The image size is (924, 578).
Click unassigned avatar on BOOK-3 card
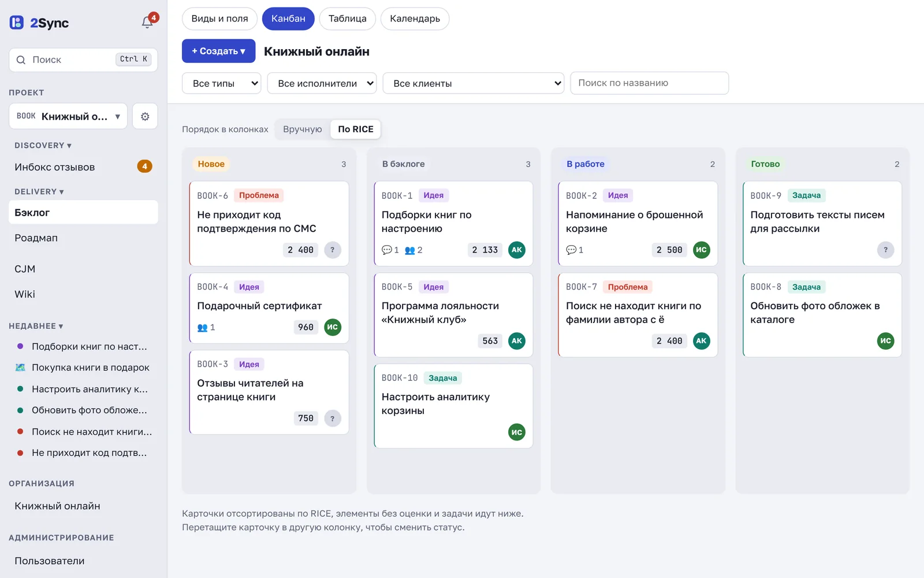click(333, 418)
